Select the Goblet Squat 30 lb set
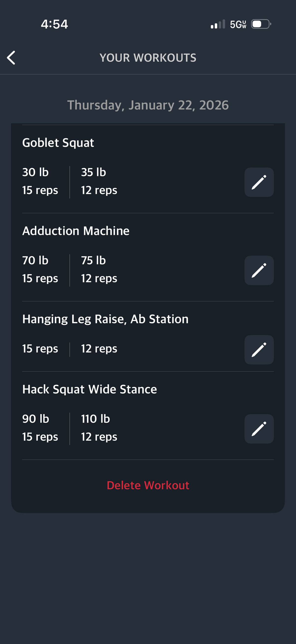 [40, 181]
